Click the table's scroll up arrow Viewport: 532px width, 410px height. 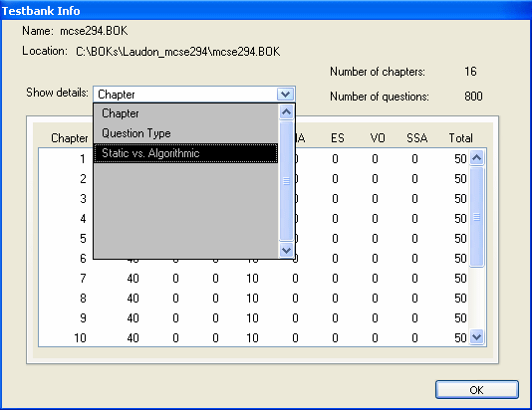point(476,157)
